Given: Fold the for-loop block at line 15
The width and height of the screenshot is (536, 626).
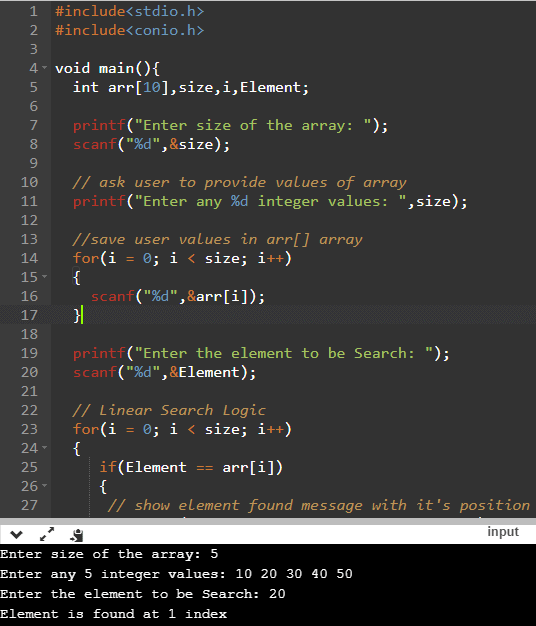Looking at the screenshot, I should (x=44, y=277).
